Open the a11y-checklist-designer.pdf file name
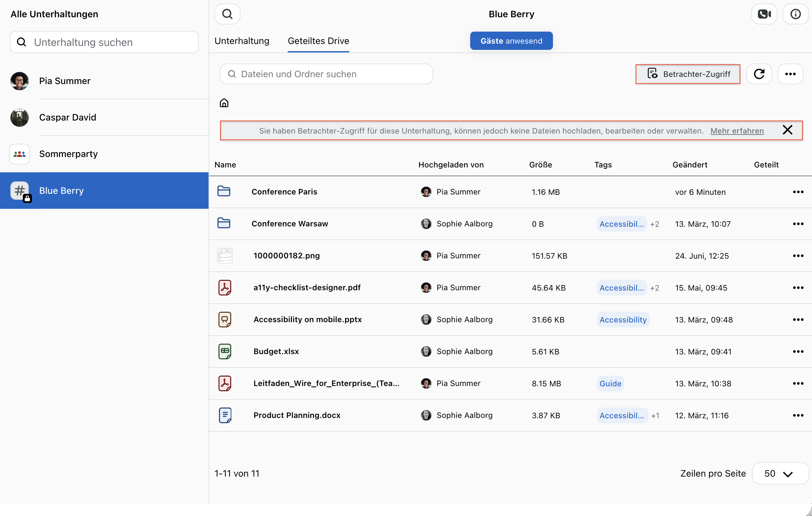812x516 pixels. coord(307,288)
